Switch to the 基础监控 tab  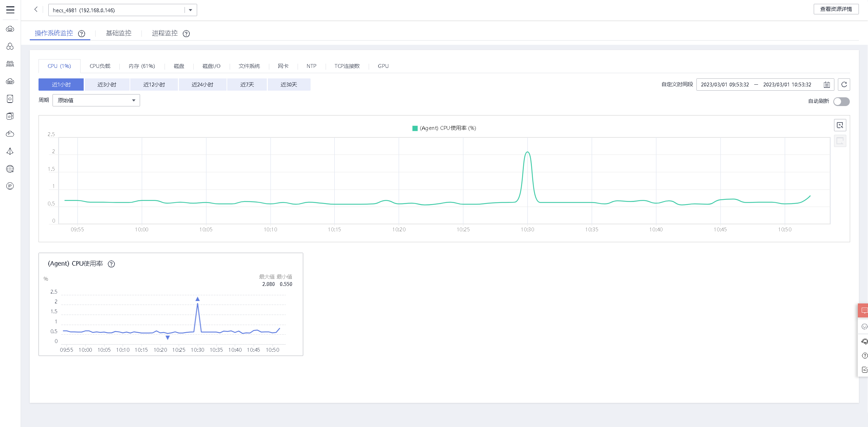click(x=118, y=33)
